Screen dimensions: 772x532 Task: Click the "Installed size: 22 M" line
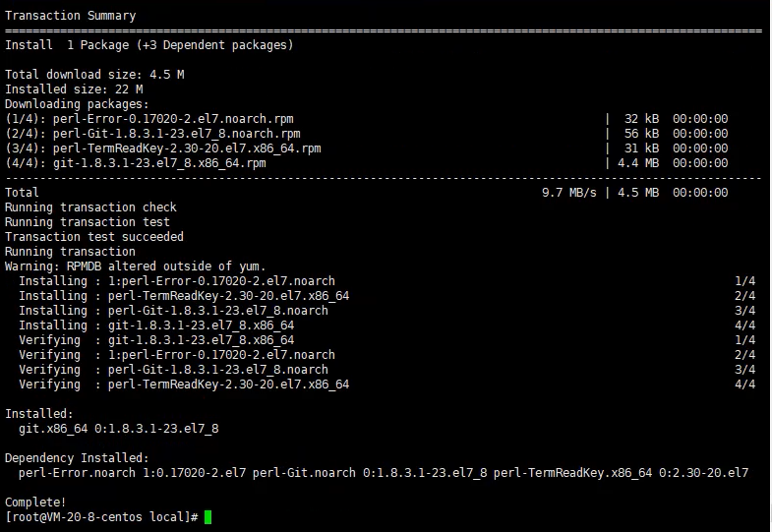pyautogui.click(x=74, y=89)
